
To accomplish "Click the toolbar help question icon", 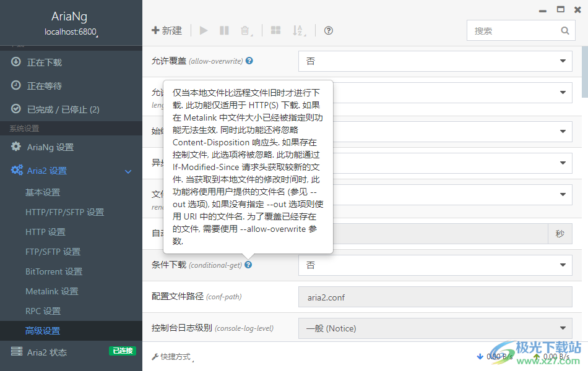I will (x=329, y=30).
